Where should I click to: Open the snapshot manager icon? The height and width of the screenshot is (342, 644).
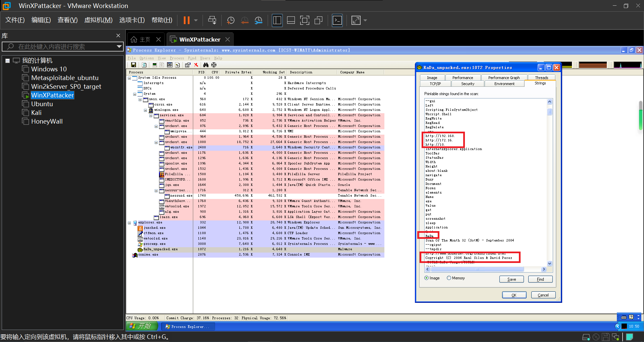click(259, 20)
